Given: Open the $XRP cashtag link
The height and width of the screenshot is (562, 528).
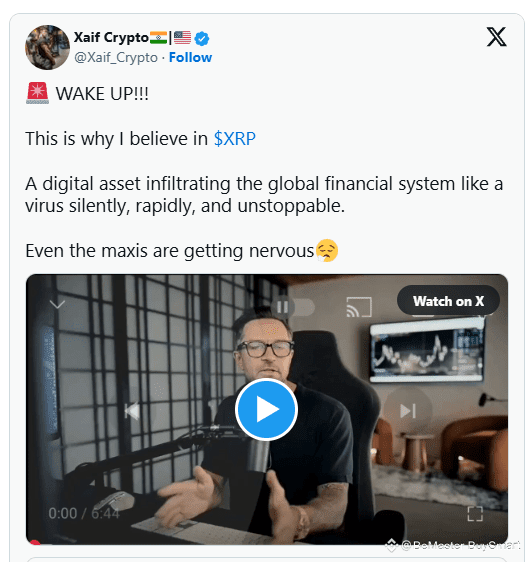Looking at the screenshot, I should tap(234, 139).
